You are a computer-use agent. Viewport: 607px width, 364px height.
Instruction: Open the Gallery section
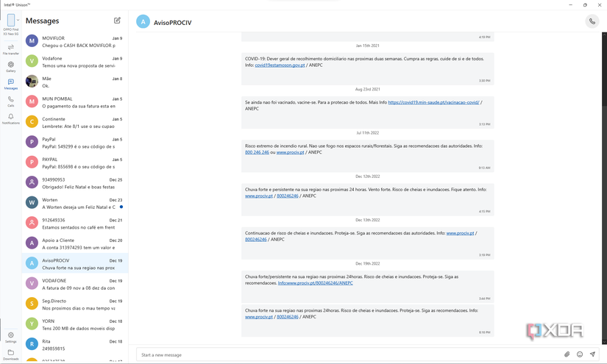pyautogui.click(x=10, y=66)
